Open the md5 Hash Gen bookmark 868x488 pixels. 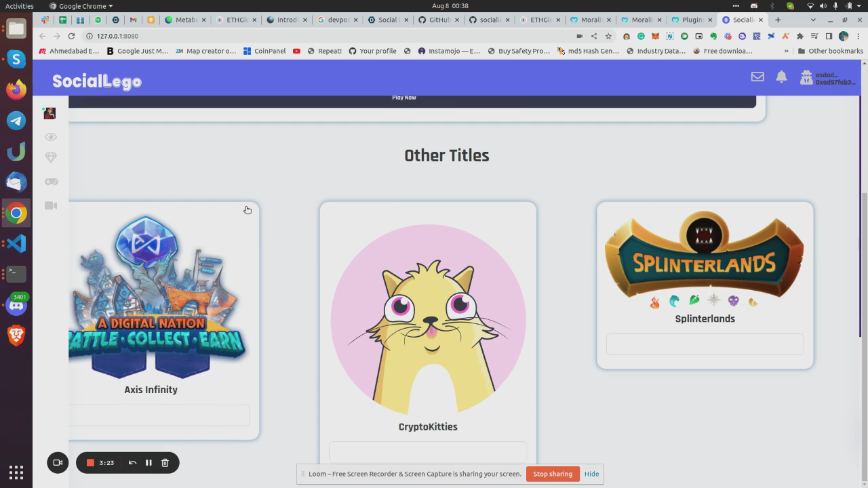(588, 51)
